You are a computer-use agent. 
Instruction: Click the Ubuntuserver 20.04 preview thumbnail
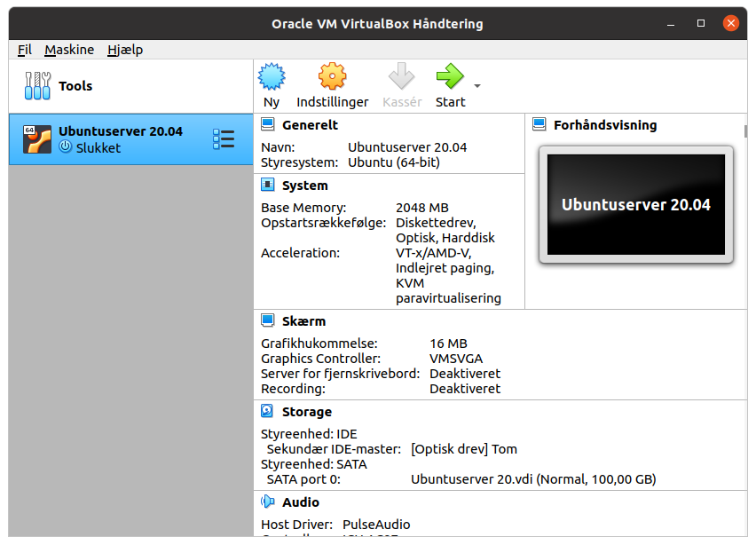(x=636, y=204)
